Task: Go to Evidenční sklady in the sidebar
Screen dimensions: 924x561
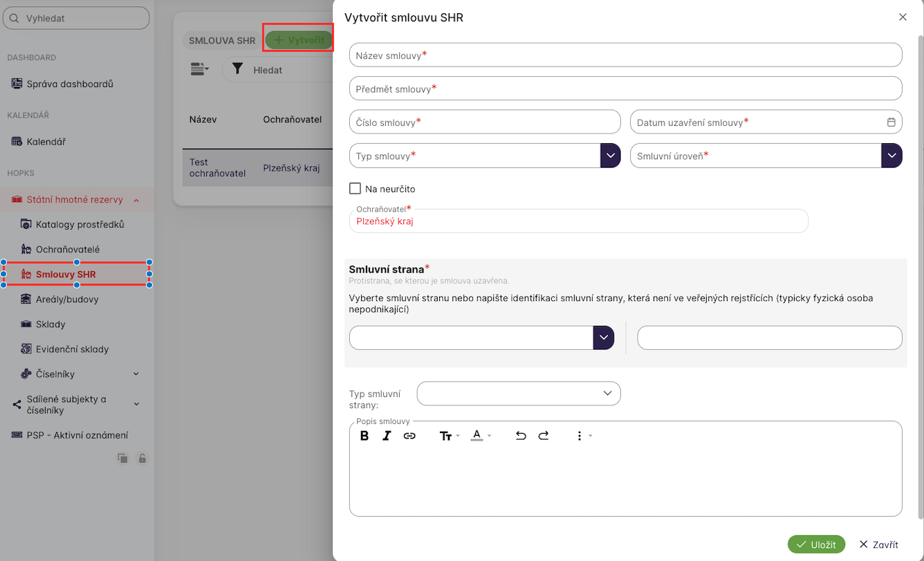Action: (72, 349)
